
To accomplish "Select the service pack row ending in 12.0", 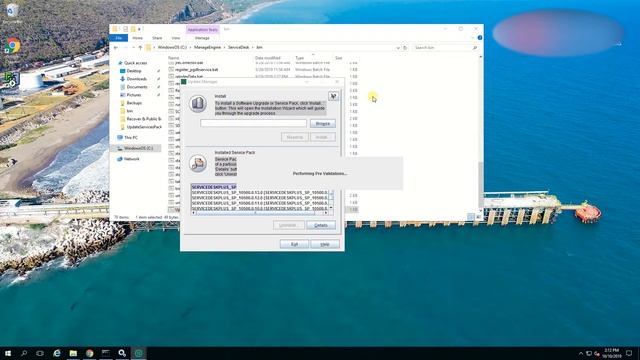I will click(260, 198).
